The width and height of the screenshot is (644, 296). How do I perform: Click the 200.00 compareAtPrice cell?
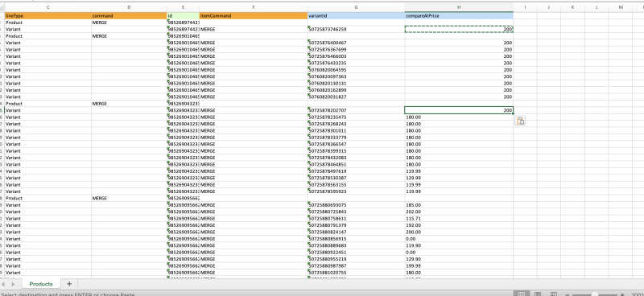click(459, 232)
